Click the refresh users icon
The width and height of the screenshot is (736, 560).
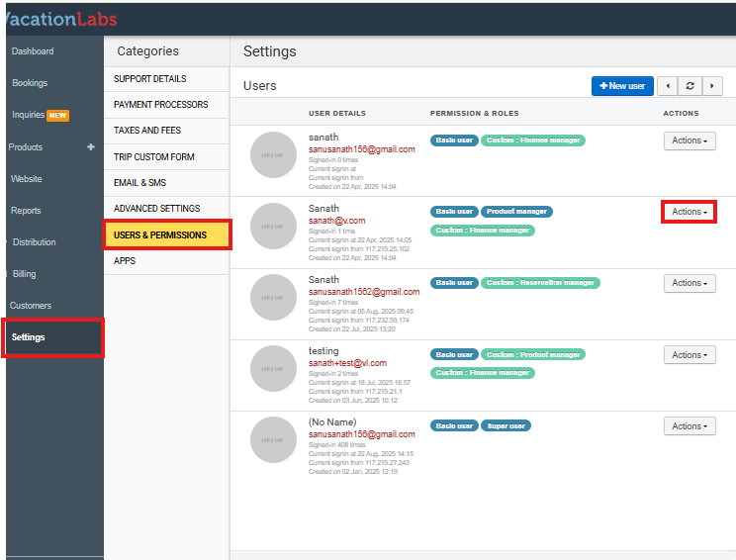(690, 86)
